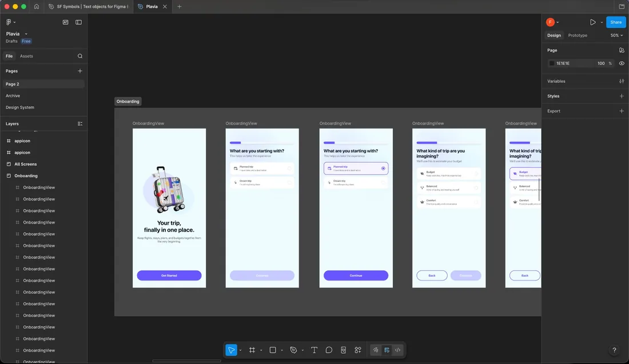Open shape tools dropdown arrow
629x364 pixels.
coord(281,350)
